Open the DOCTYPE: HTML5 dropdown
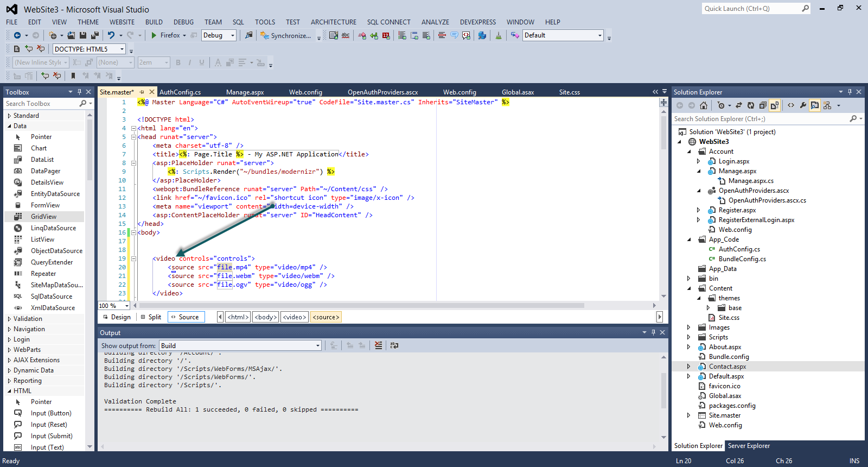 (x=122, y=49)
